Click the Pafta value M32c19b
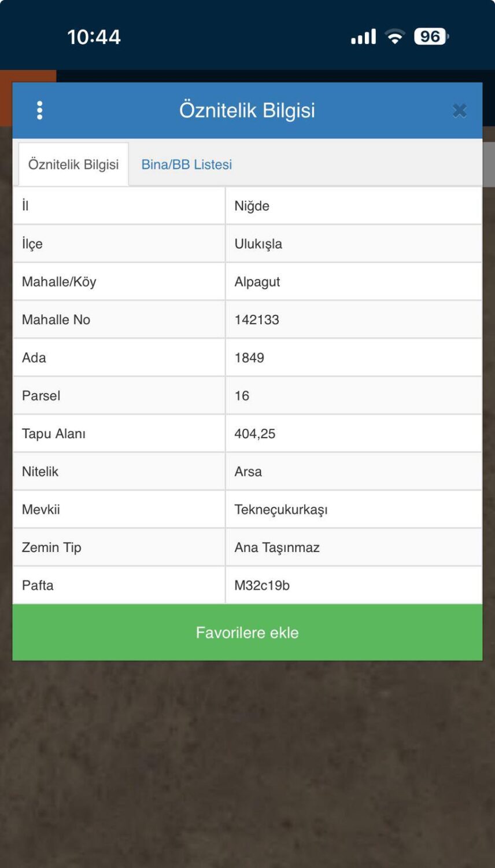This screenshot has height=868, width=495. (x=261, y=585)
